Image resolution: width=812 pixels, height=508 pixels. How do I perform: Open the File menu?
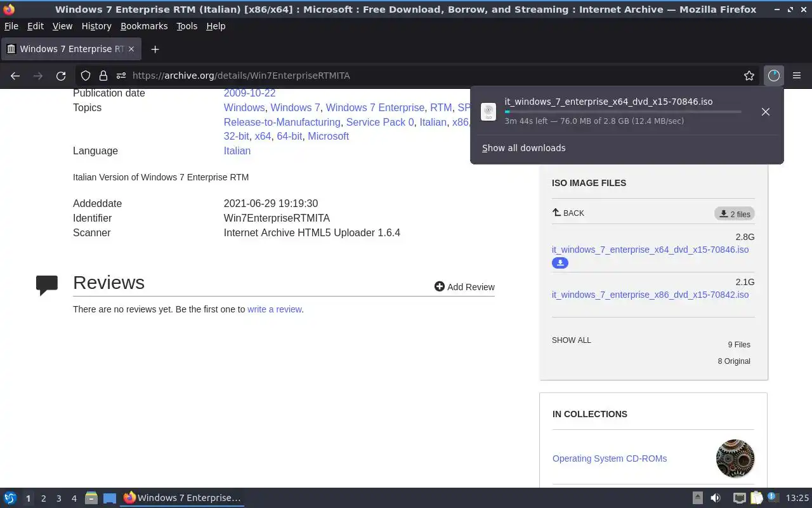(11, 26)
